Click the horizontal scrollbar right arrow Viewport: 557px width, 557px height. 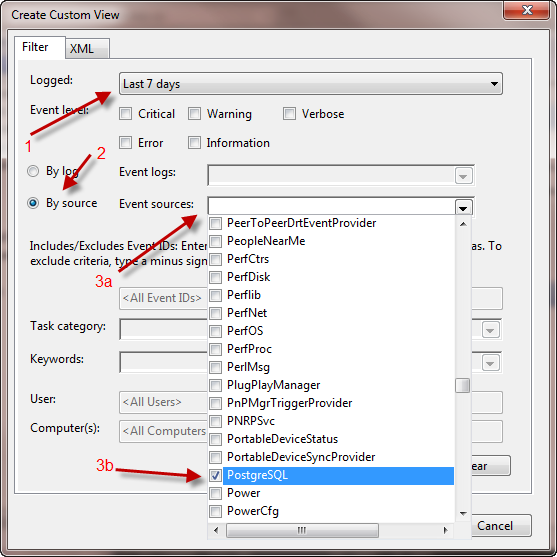point(445,530)
